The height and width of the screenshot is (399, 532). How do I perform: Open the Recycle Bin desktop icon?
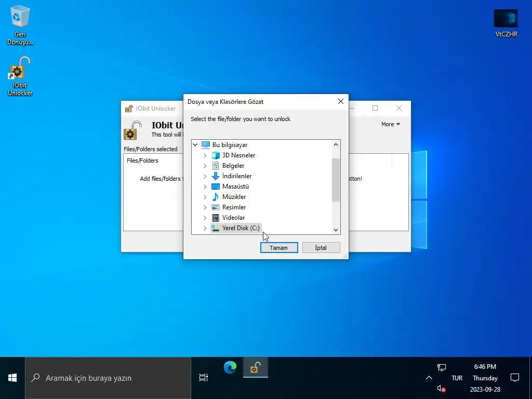[x=20, y=25]
